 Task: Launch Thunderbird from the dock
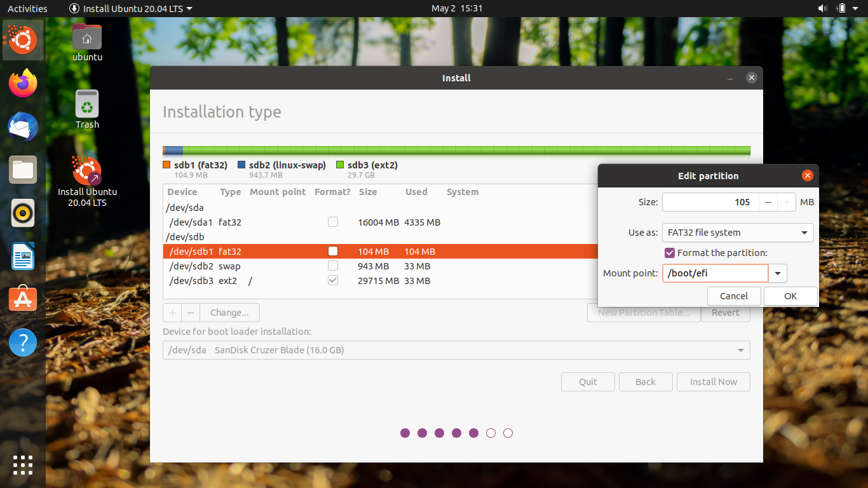[x=23, y=126]
